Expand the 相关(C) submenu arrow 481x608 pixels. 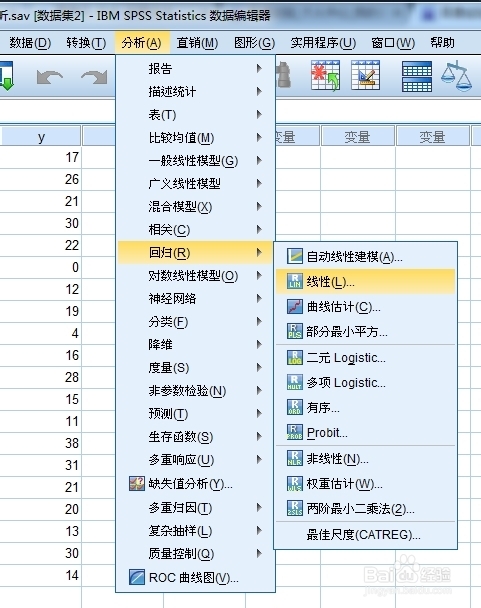click(x=259, y=230)
